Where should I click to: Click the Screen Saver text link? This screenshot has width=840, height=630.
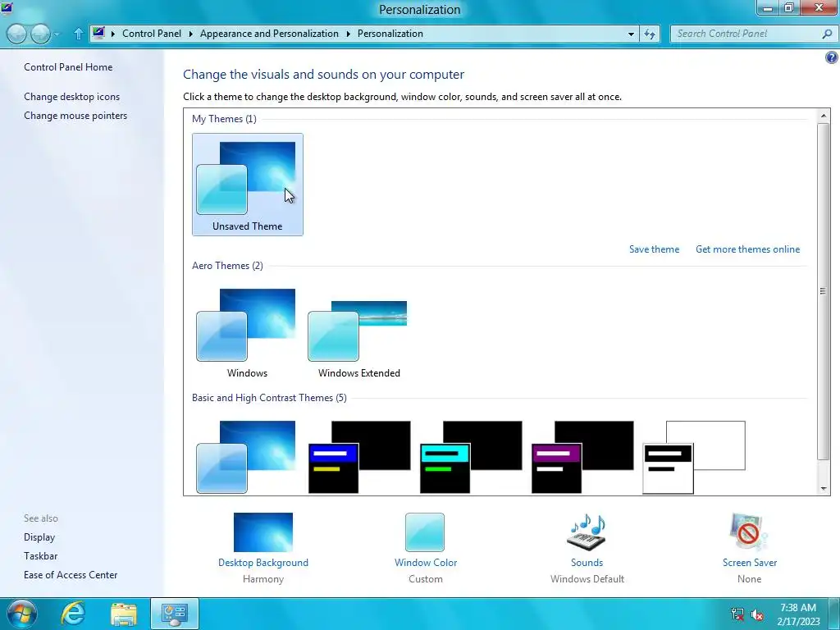click(750, 563)
